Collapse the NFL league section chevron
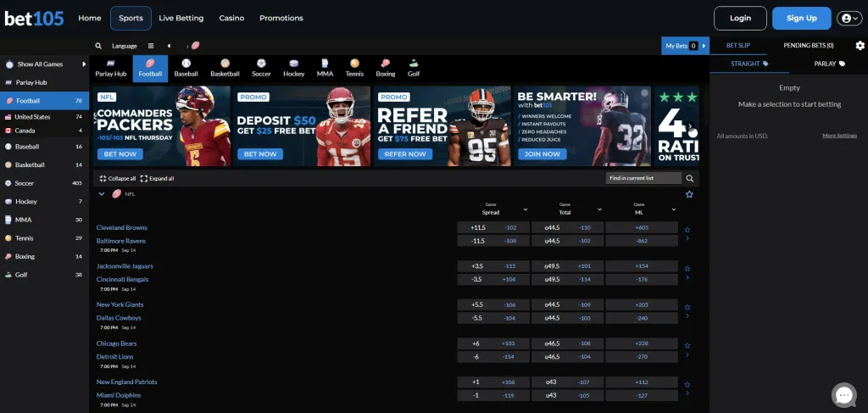 point(102,193)
